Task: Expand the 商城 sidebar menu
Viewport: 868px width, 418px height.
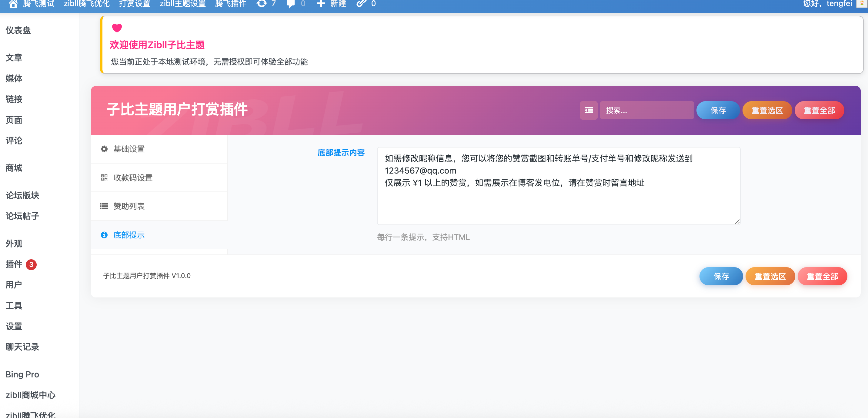Action: pyautogui.click(x=13, y=168)
